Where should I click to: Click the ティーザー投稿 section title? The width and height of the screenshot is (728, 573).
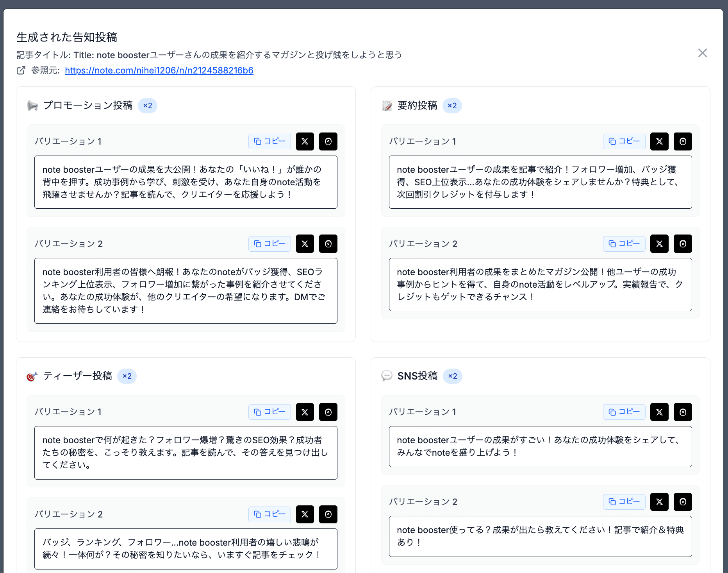[78, 376]
